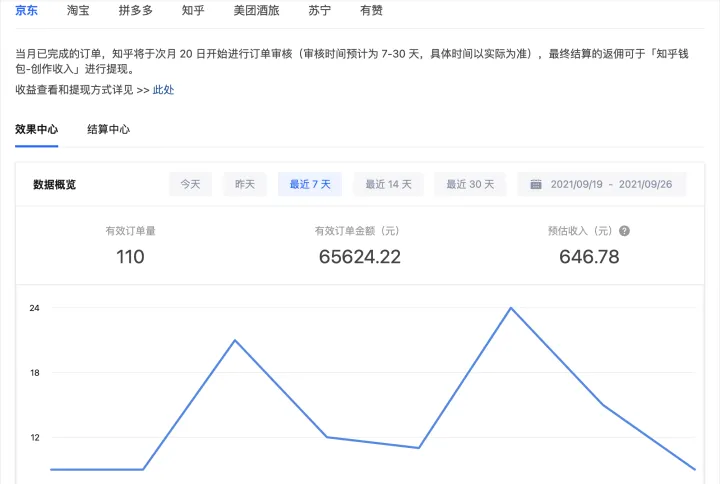Viewport: 720px width, 484px height.
Task: Edit the end date 2021/09/26
Action: click(x=645, y=184)
